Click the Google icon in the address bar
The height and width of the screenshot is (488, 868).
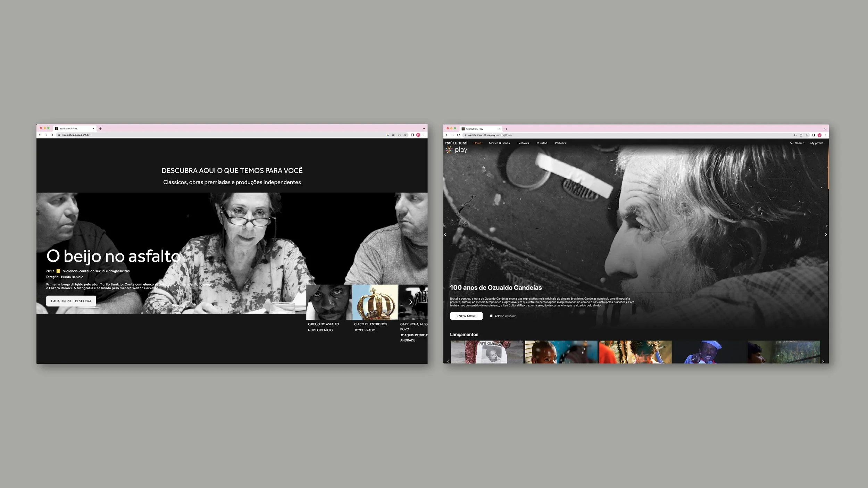(387, 135)
